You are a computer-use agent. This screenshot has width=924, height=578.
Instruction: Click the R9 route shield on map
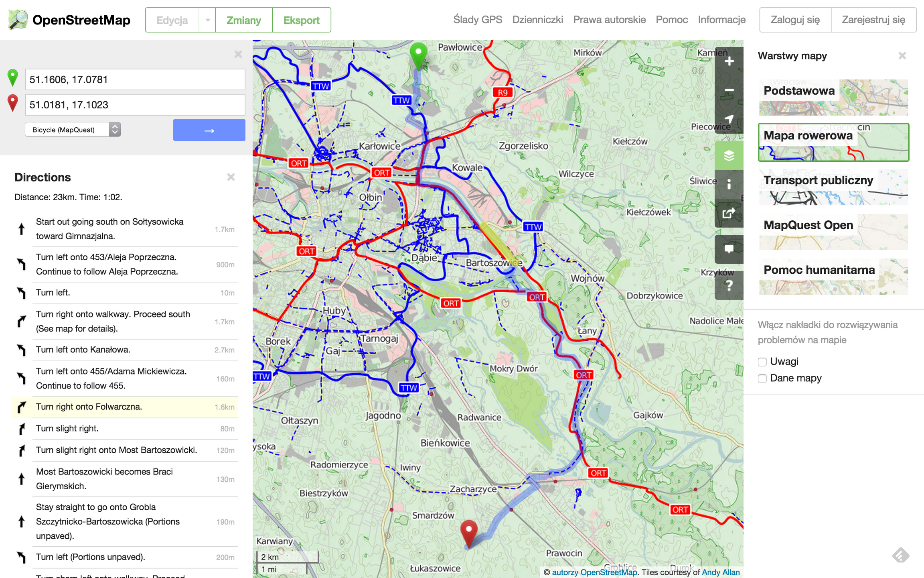click(503, 92)
